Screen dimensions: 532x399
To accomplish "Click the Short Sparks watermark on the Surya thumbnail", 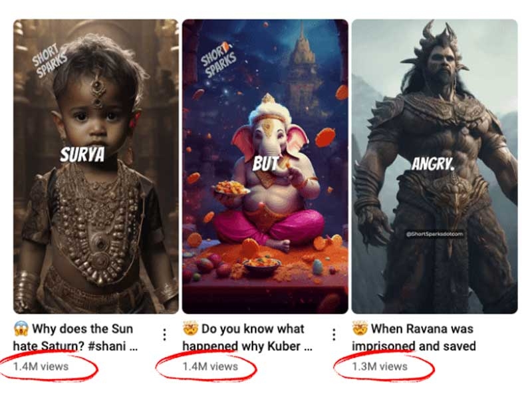I will [x=49, y=61].
